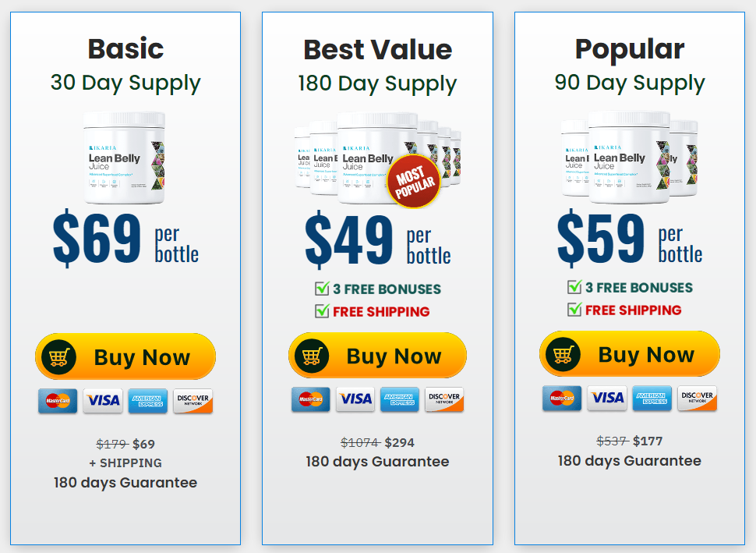This screenshot has width=756, height=553.
Task: Click the Visa icon in the Popular plan
Action: 607,398
